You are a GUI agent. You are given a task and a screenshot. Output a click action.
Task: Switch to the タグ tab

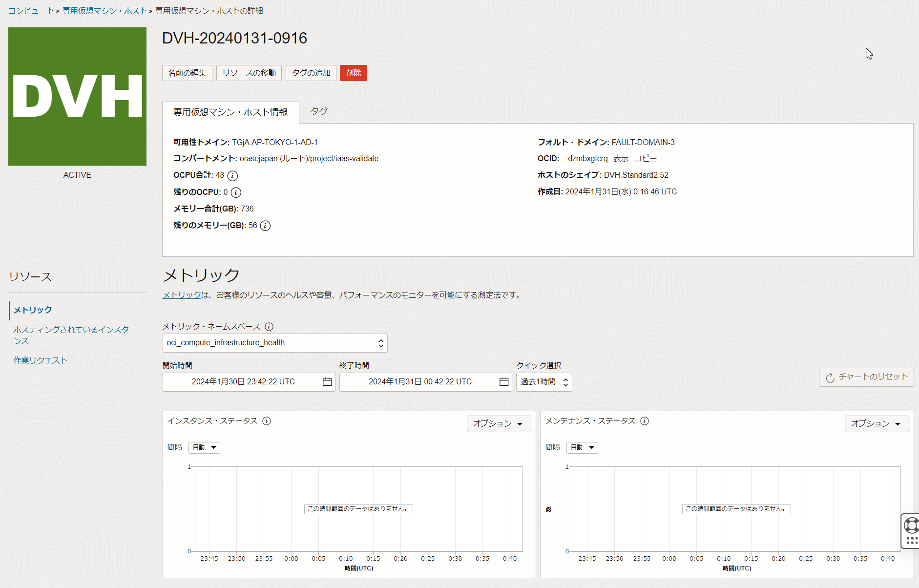319,111
